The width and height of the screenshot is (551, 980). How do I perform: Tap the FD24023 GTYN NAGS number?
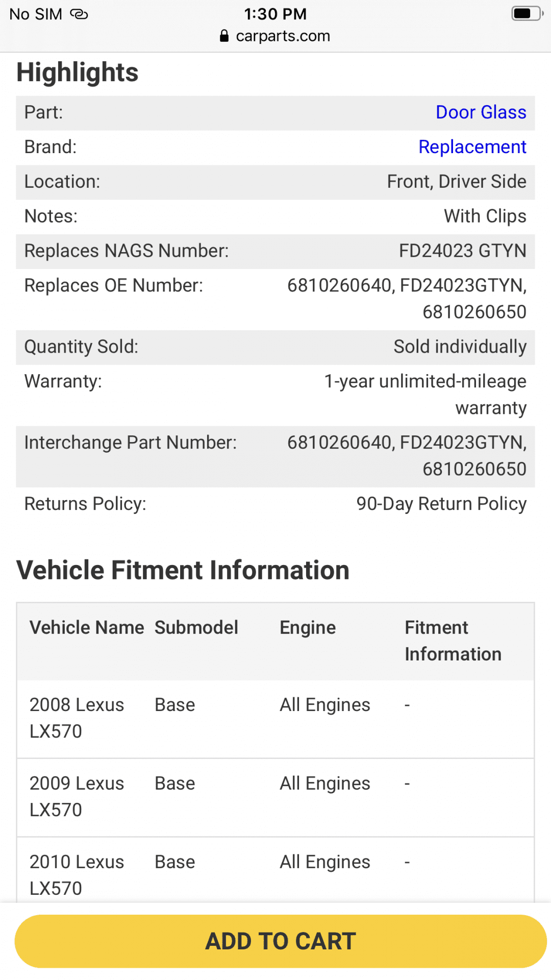click(x=462, y=251)
